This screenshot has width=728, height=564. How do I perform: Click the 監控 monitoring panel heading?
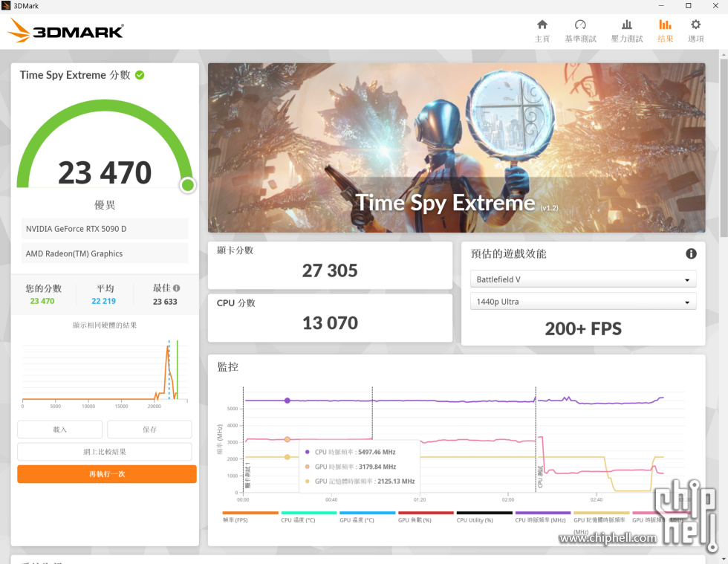coord(228,367)
